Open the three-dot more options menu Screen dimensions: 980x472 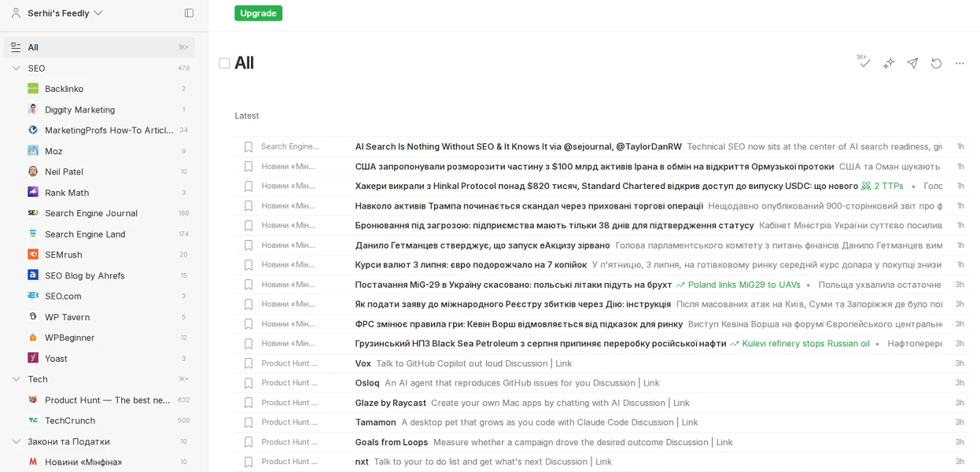(x=960, y=63)
